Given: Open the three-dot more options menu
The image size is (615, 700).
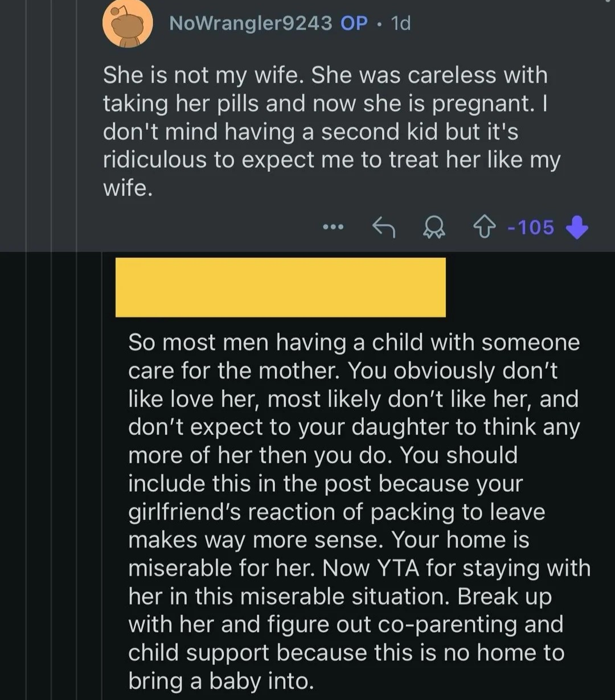Looking at the screenshot, I should coord(333,227).
